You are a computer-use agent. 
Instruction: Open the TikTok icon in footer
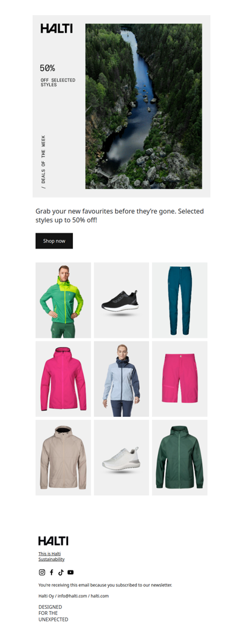pos(61,572)
